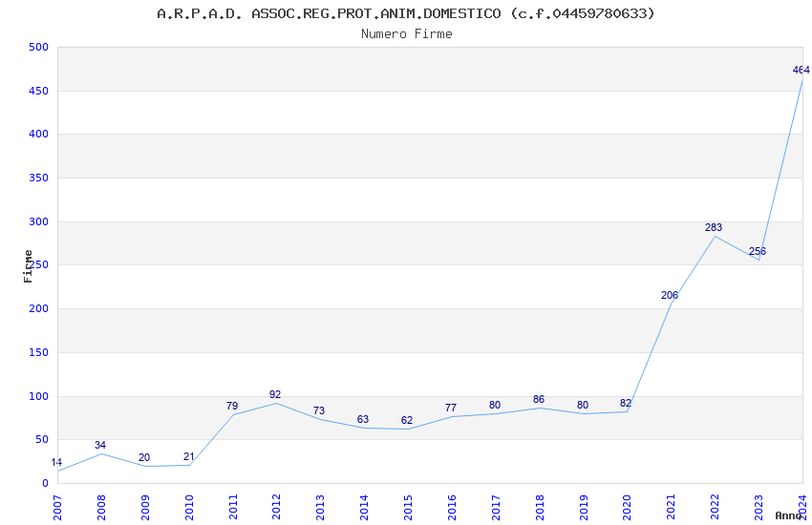Click the x-axis year 2022
The width and height of the screenshot is (812, 525).
tap(716, 507)
